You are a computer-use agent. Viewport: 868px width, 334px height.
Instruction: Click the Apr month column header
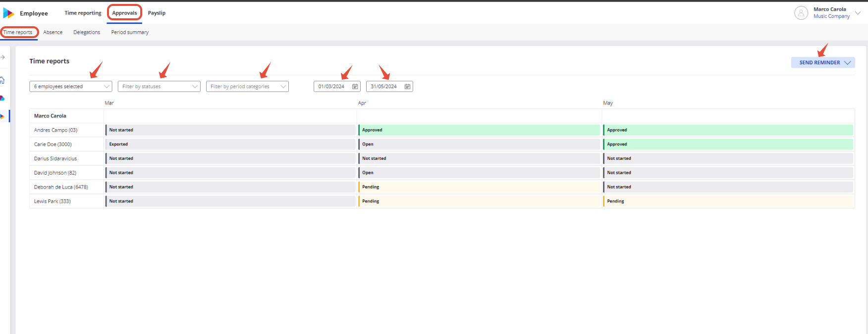tap(362, 103)
